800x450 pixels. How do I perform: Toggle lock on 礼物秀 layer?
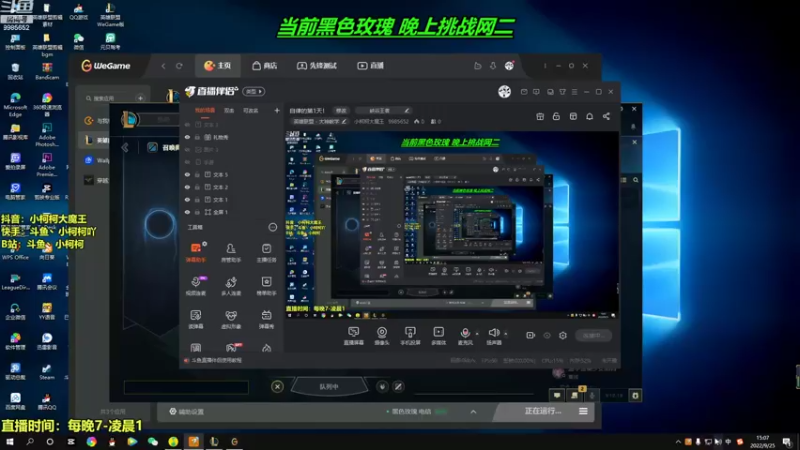[197, 137]
